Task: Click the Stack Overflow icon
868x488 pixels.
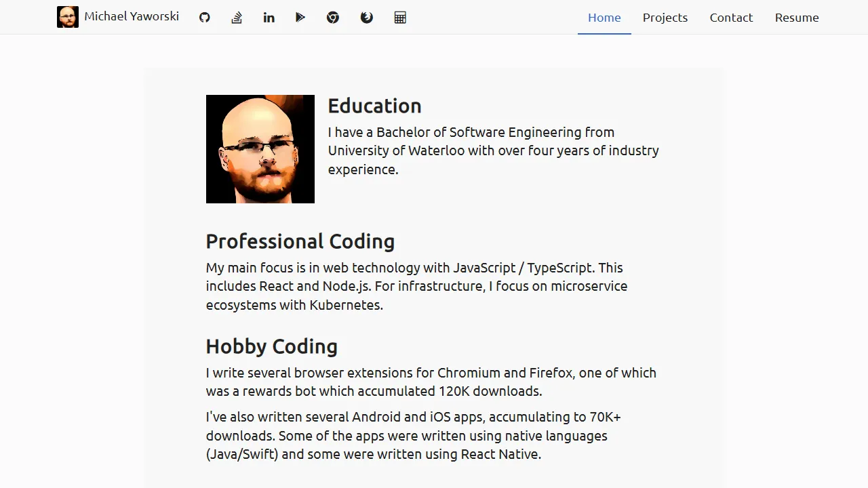Action: pos(236,17)
